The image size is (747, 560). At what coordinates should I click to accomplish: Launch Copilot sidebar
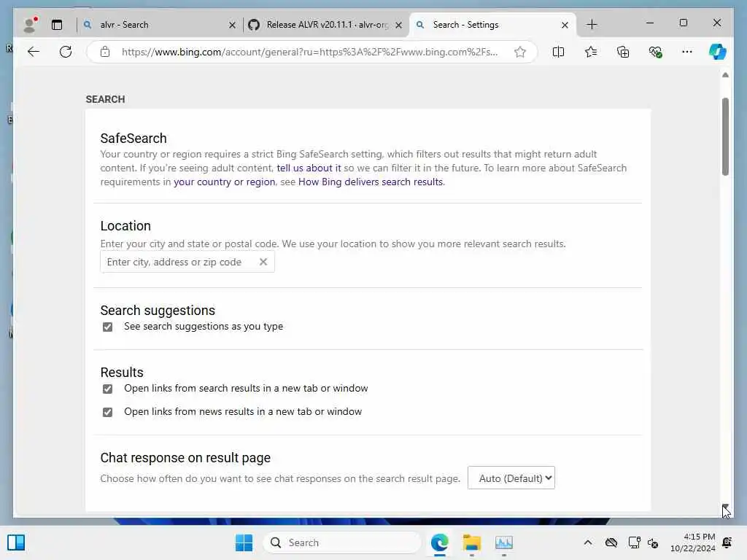718,52
